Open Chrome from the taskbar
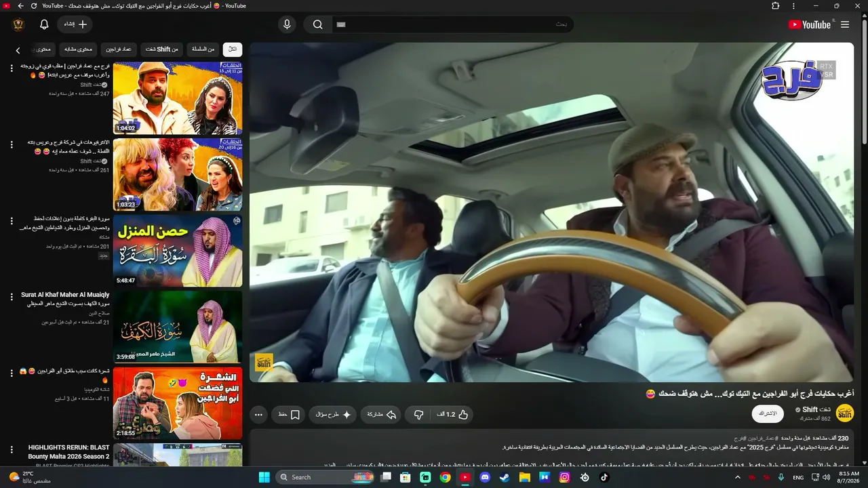 445,477
